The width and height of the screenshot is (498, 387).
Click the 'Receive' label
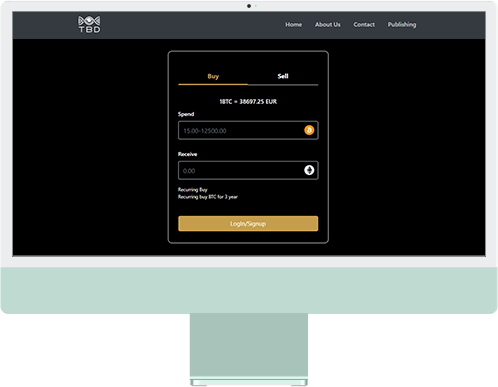pyautogui.click(x=187, y=154)
